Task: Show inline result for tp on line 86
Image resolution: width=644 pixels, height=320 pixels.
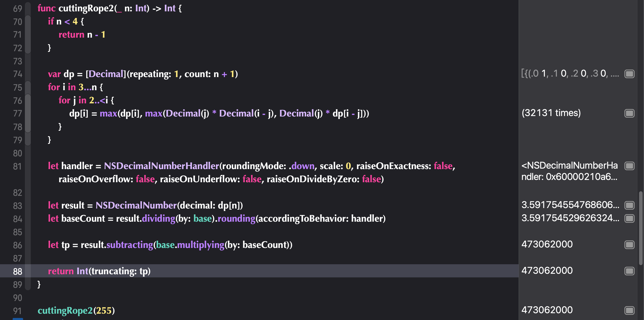Action: pyautogui.click(x=629, y=245)
